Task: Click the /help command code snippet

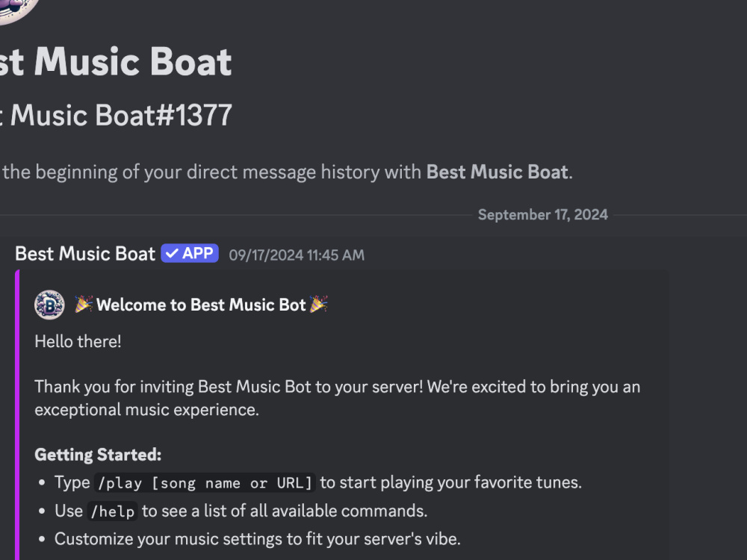Action: tap(113, 511)
